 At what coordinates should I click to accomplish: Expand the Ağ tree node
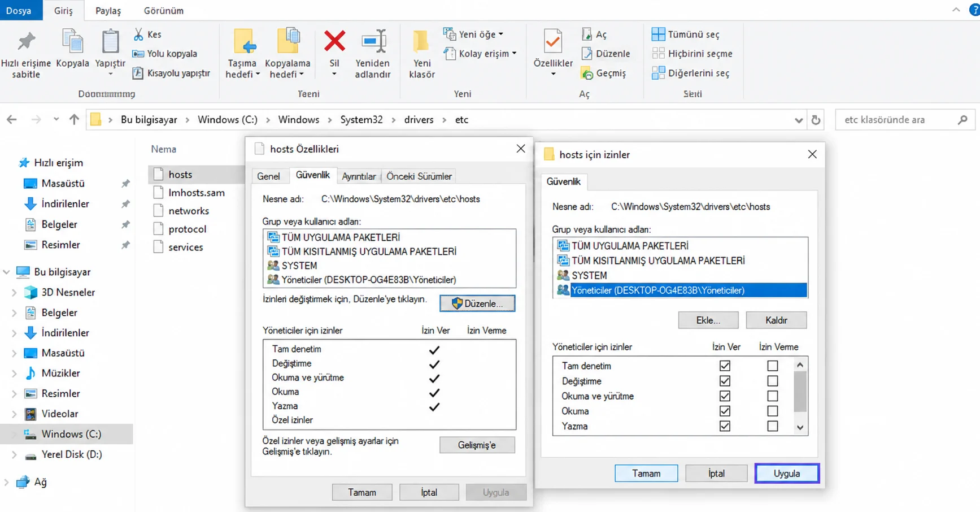pos(6,482)
